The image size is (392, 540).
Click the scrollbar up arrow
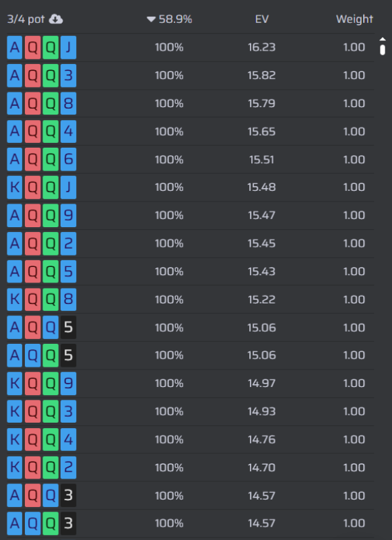[x=383, y=39]
